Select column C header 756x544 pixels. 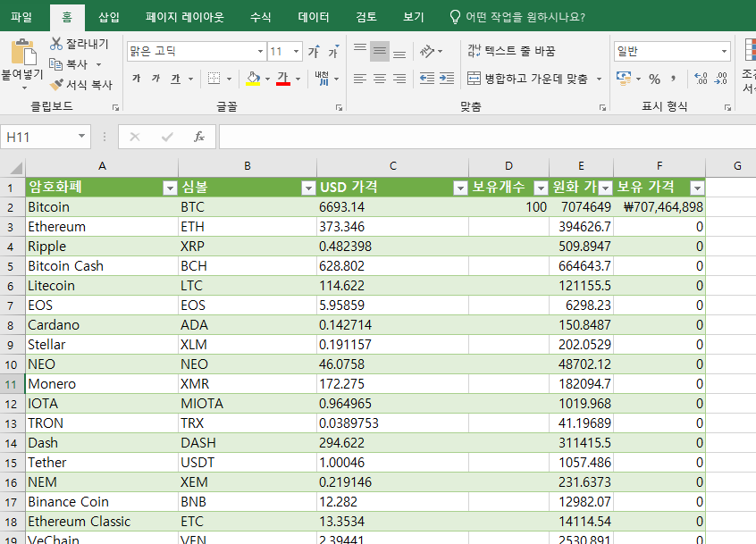[x=392, y=166]
